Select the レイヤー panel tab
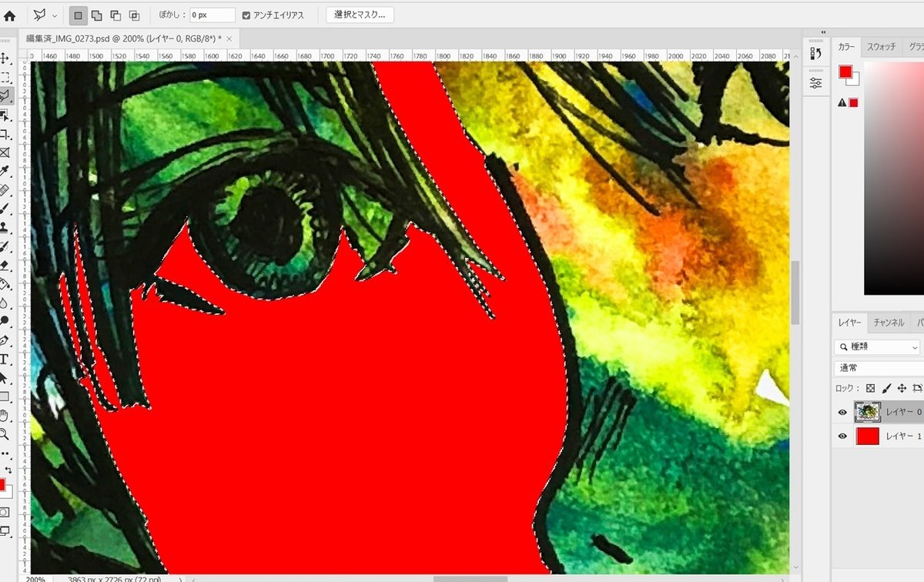 click(850, 323)
